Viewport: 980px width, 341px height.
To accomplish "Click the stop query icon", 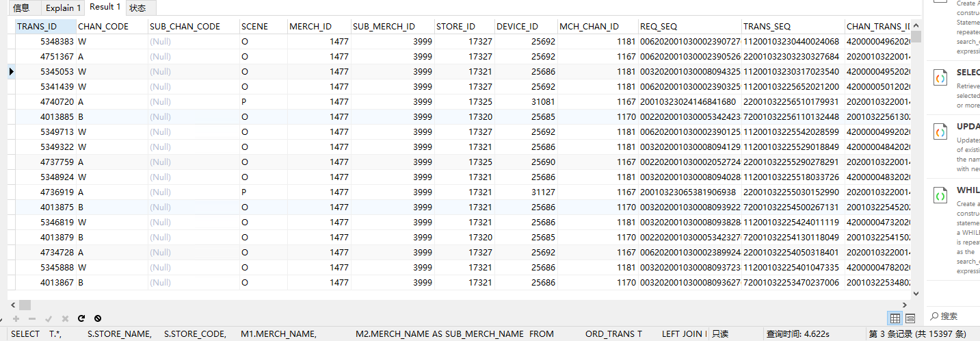I will [x=98, y=318].
